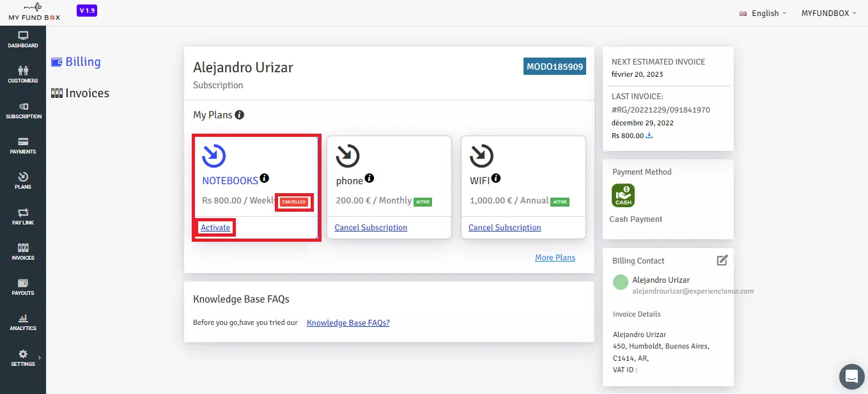Switch to the Billing tab

[x=76, y=62]
